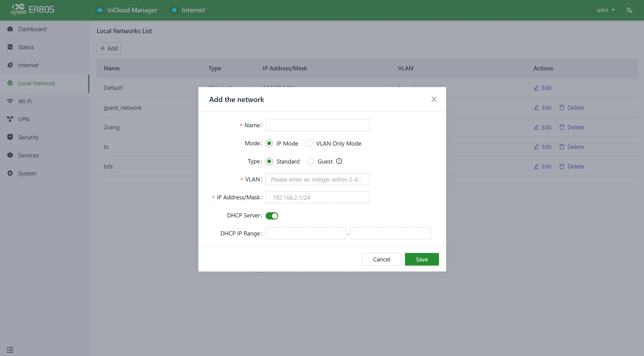Image resolution: width=644 pixels, height=356 pixels.
Task: Click the trash icon in guest_network row
Action: click(562, 108)
